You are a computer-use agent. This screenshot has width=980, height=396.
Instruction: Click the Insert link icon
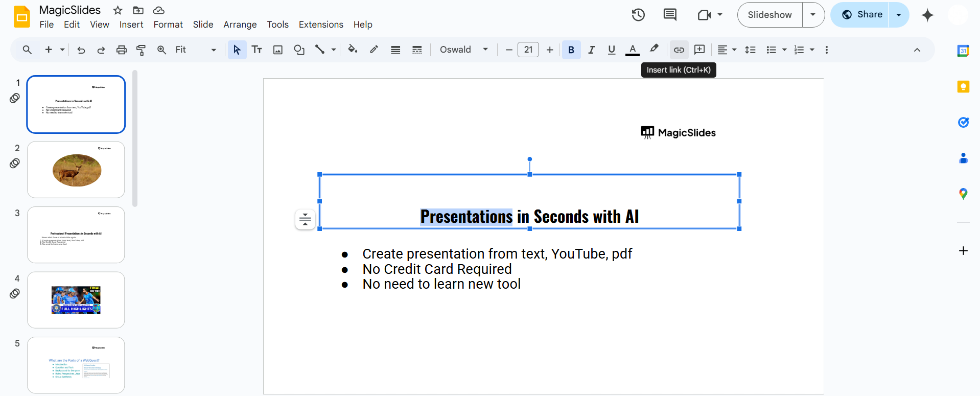click(x=679, y=50)
